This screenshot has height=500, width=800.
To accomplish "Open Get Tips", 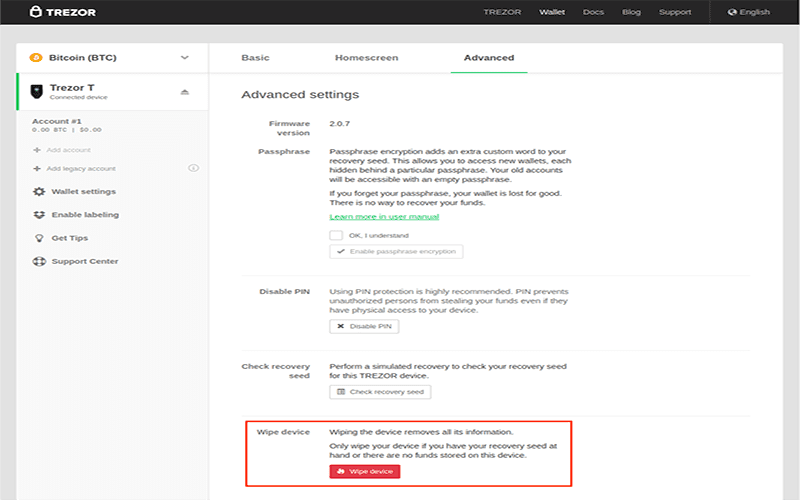I will [x=70, y=238].
